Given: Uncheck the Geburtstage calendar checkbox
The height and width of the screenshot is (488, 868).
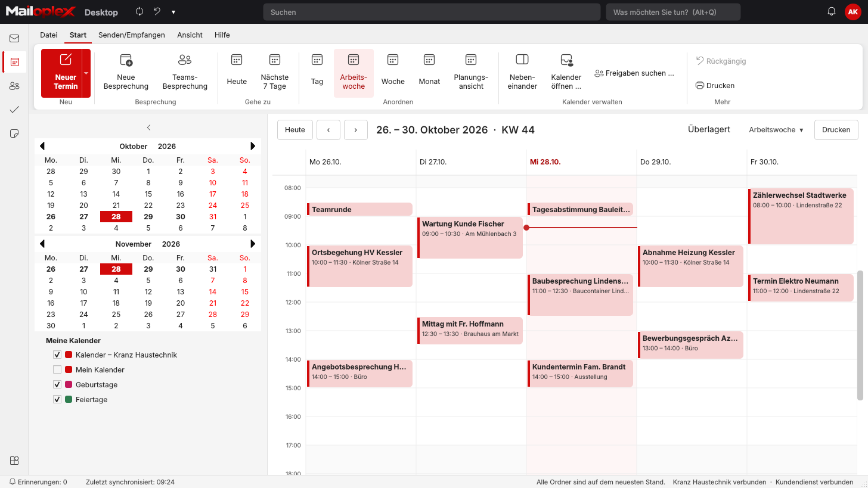Looking at the screenshot, I should coord(58,385).
